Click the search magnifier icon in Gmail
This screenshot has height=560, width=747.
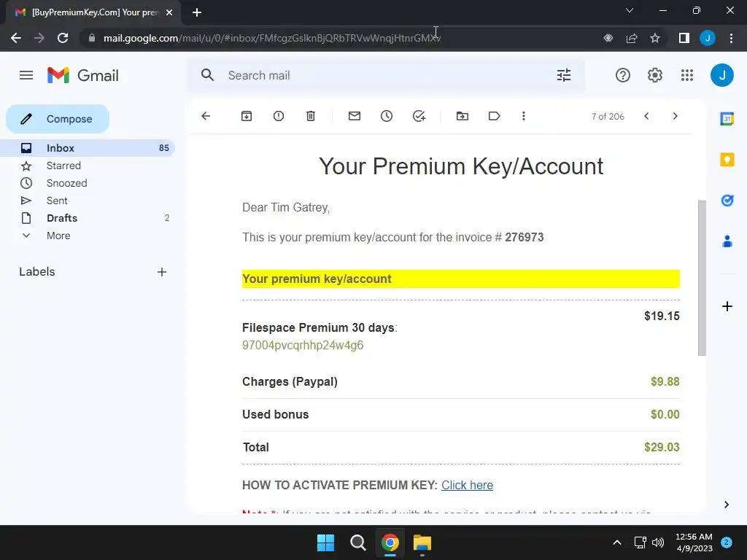pos(207,75)
